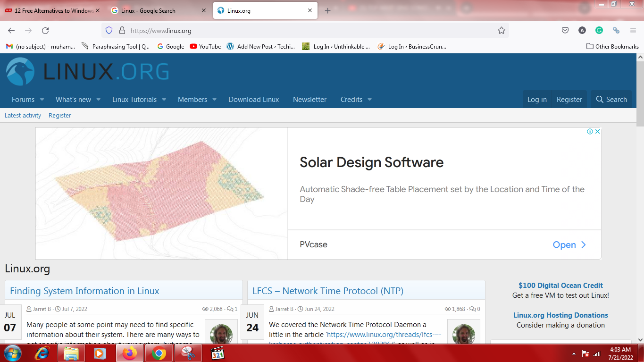The width and height of the screenshot is (644, 362).
Task: Open LFCS Network Time Protocol article
Action: [328, 291]
